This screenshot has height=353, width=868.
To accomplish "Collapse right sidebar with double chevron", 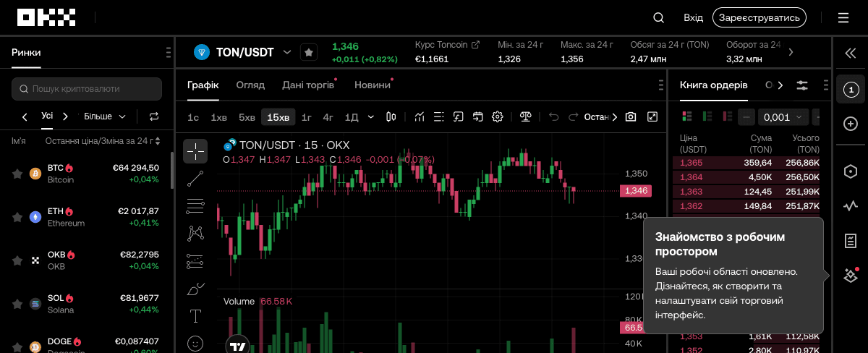I will click(851, 53).
